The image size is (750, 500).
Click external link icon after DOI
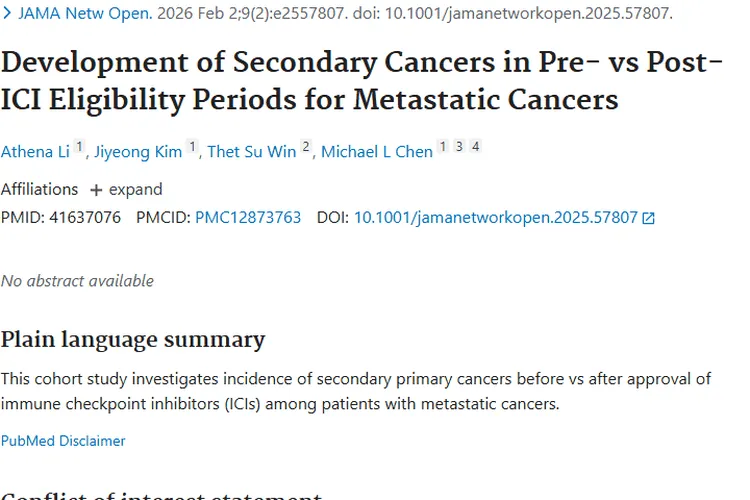tap(648, 218)
